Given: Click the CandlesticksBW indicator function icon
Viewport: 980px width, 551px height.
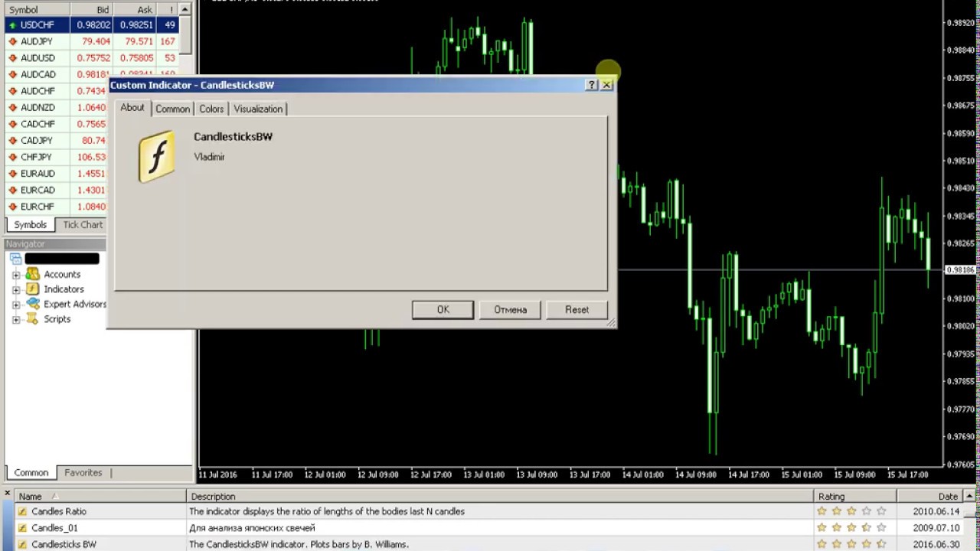Looking at the screenshot, I should point(156,157).
